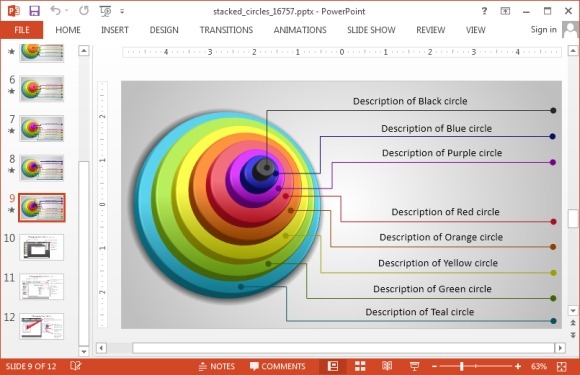
Task: Open spell check icon in status bar
Action: click(75, 366)
